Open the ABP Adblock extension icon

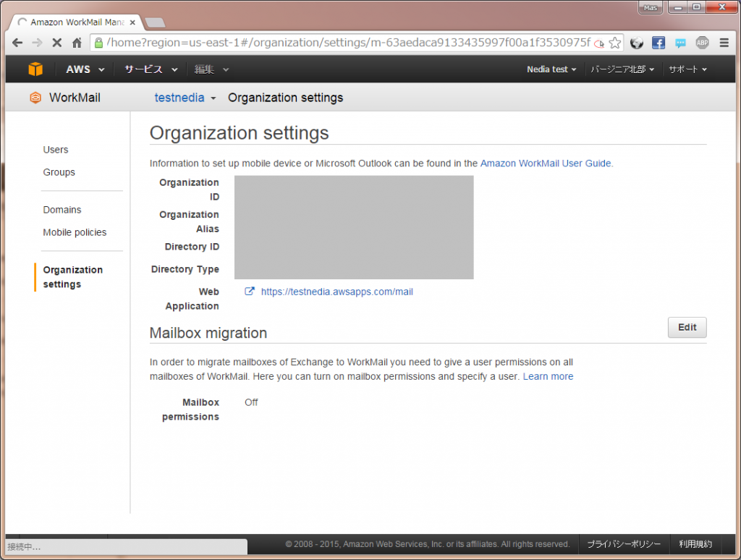(702, 43)
